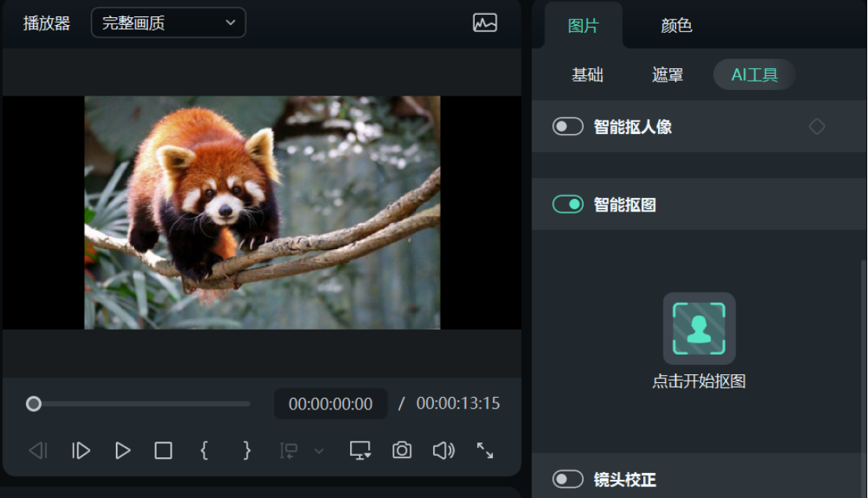868x498 pixels.
Task: Set a mark-in point with the { icon
Action: pyautogui.click(x=204, y=450)
